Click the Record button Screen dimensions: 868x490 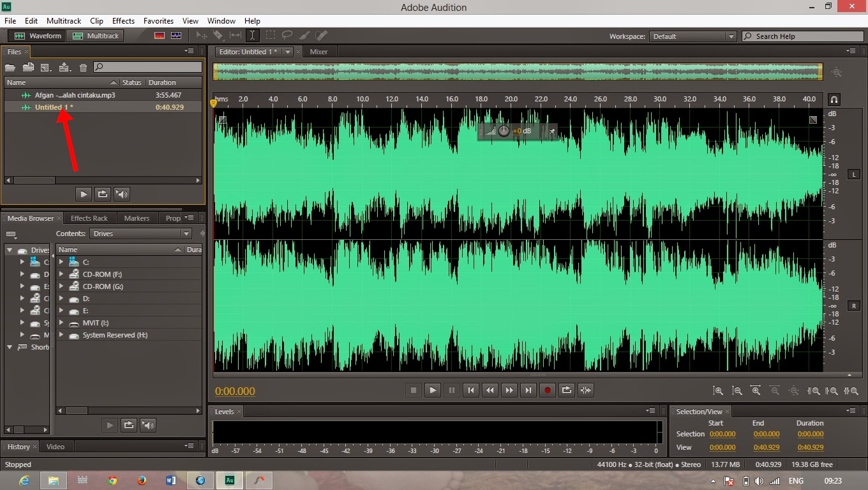pos(547,390)
